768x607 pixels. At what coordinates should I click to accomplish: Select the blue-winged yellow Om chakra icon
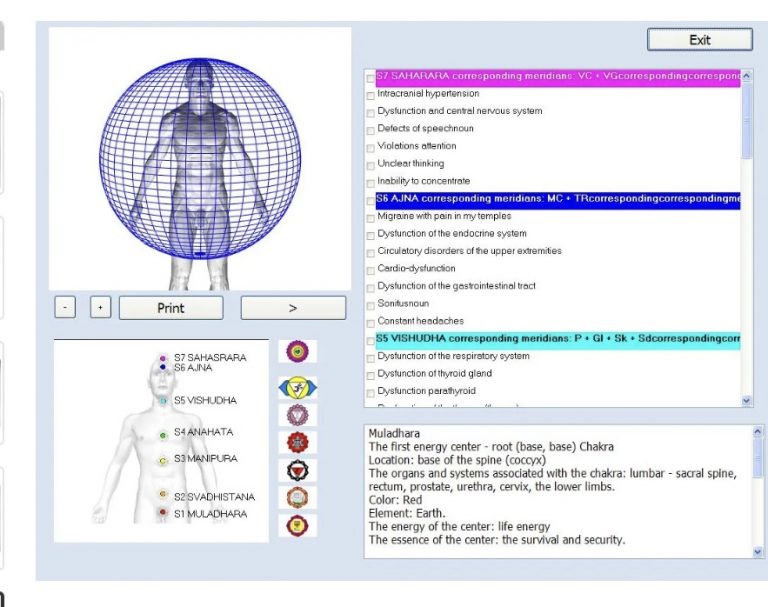pos(297,387)
